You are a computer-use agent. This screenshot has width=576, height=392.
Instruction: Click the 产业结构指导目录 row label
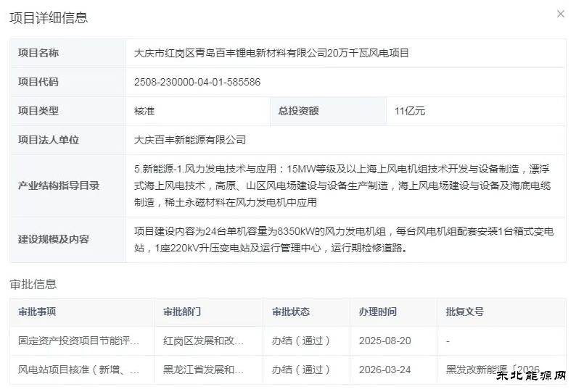coord(59,185)
